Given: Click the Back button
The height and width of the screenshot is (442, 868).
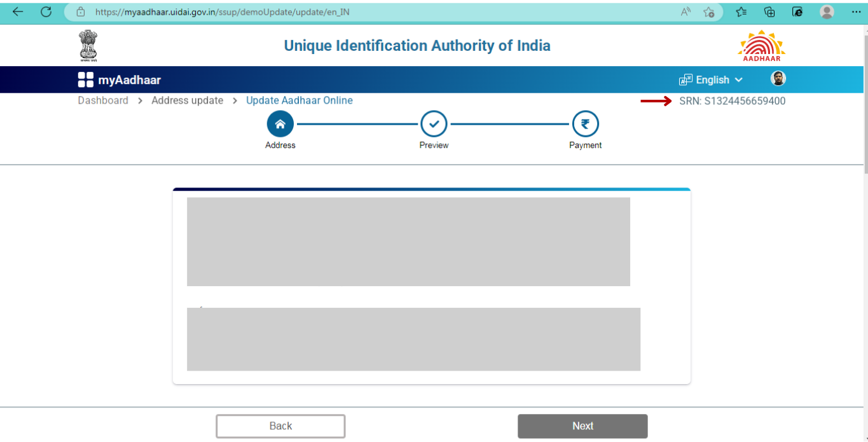Looking at the screenshot, I should [x=280, y=425].
